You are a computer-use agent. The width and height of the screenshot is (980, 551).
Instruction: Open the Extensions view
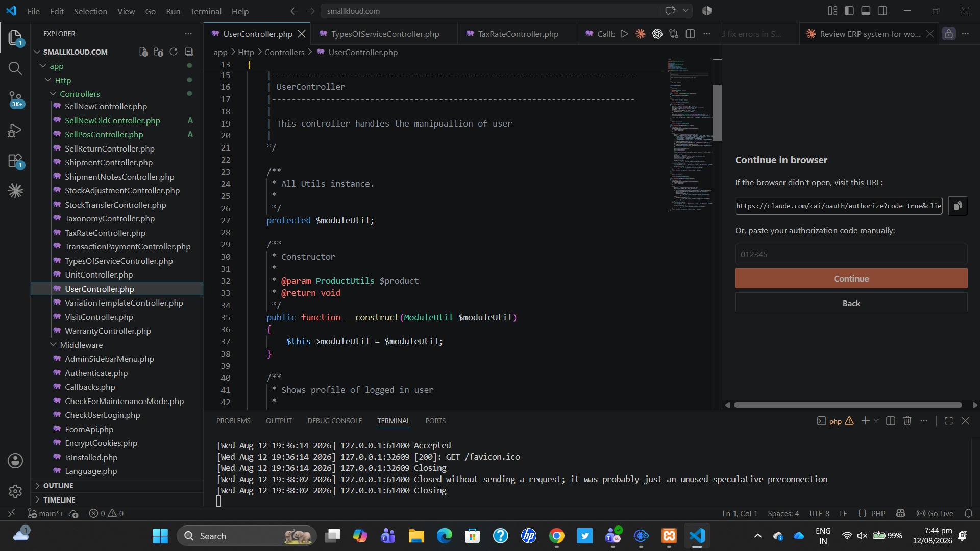pos(15,161)
